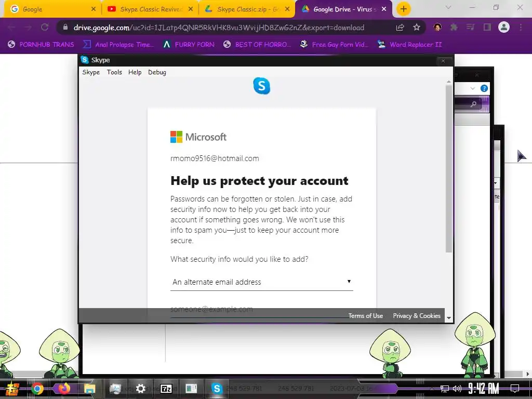This screenshot has height=399, width=532.
Task: Close the Skype window
Action: click(443, 61)
